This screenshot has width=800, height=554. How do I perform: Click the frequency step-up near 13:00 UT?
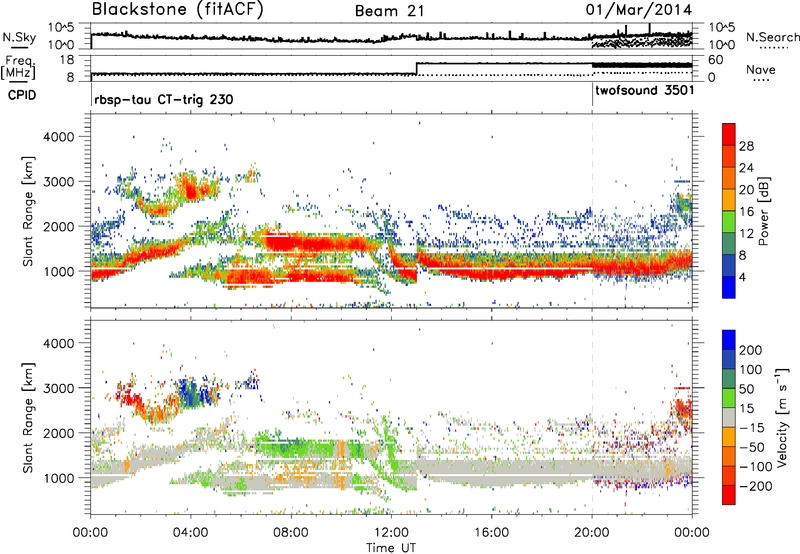pos(417,69)
